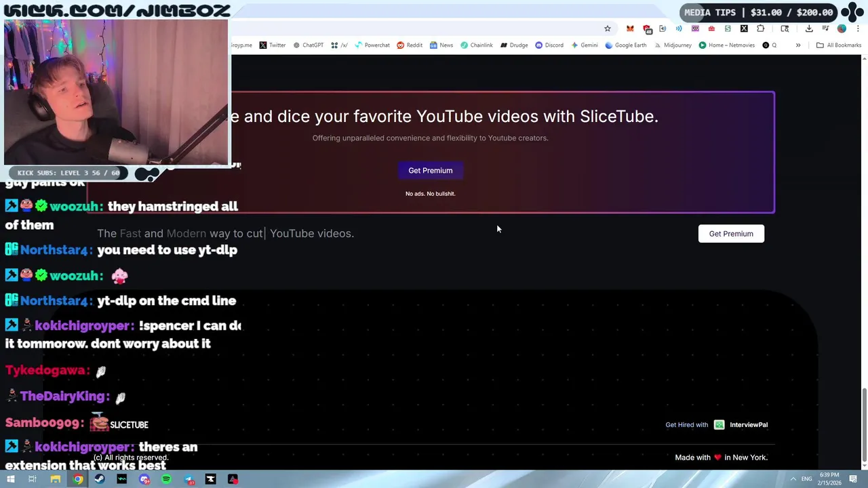868x488 pixels.
Task: Open the News bookmark
Action: 441,45
